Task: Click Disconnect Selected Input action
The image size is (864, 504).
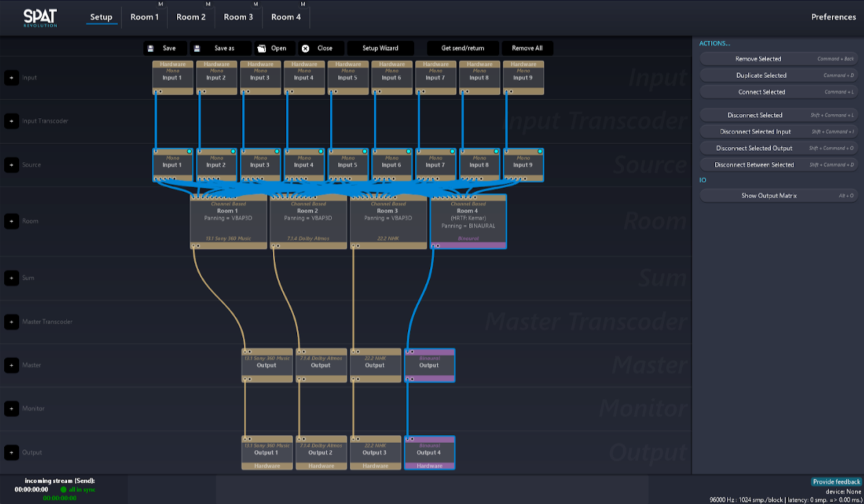Action: [778, 132]
